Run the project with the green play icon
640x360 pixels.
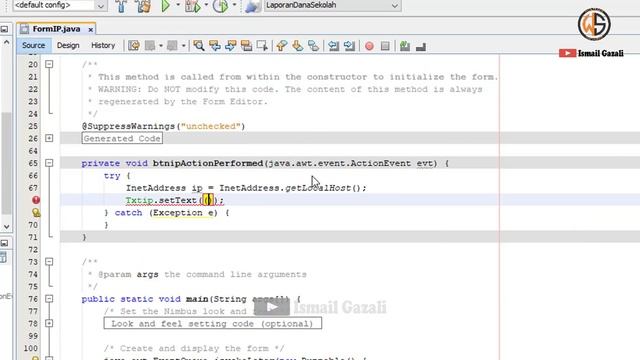165,6
